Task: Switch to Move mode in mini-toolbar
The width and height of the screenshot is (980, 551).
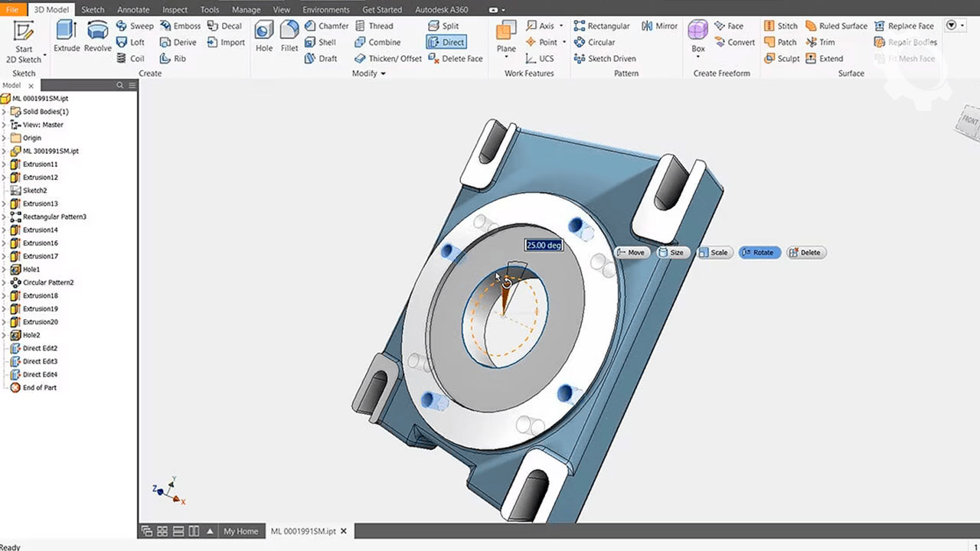Action: (630, 253)
